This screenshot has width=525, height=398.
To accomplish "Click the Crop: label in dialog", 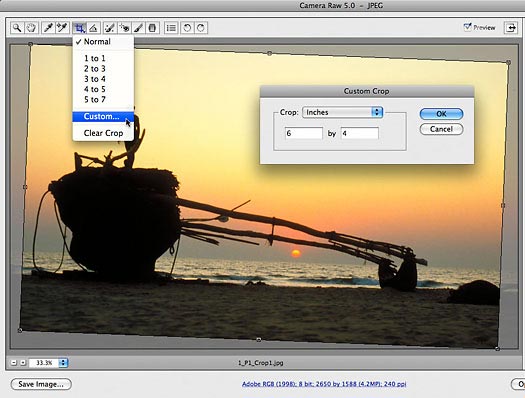I will (x=289, y=112).
